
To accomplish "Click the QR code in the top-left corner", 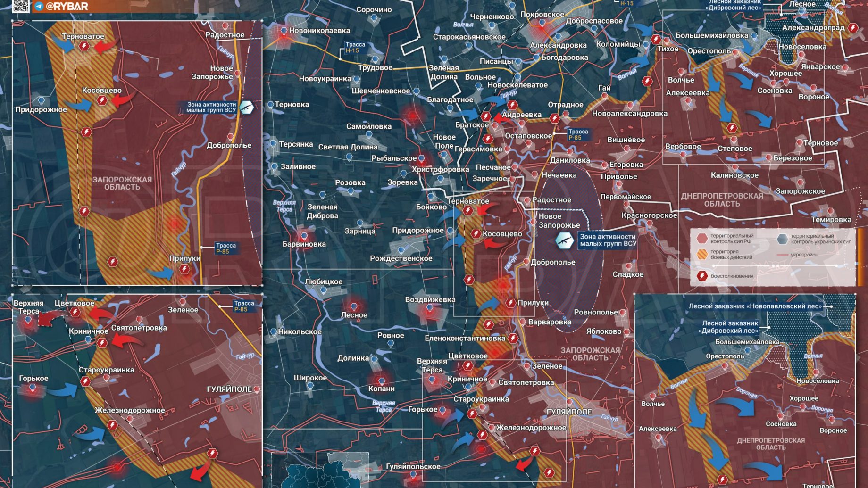I will [x=20, y=6].
